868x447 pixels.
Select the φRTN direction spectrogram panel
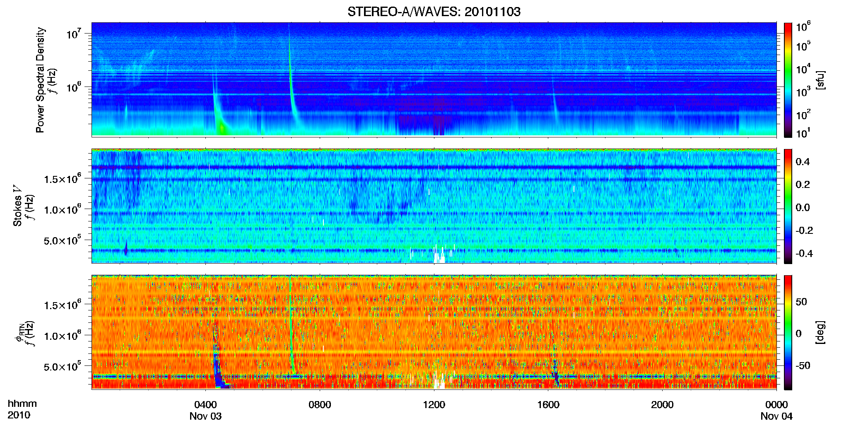pos(434,332)
